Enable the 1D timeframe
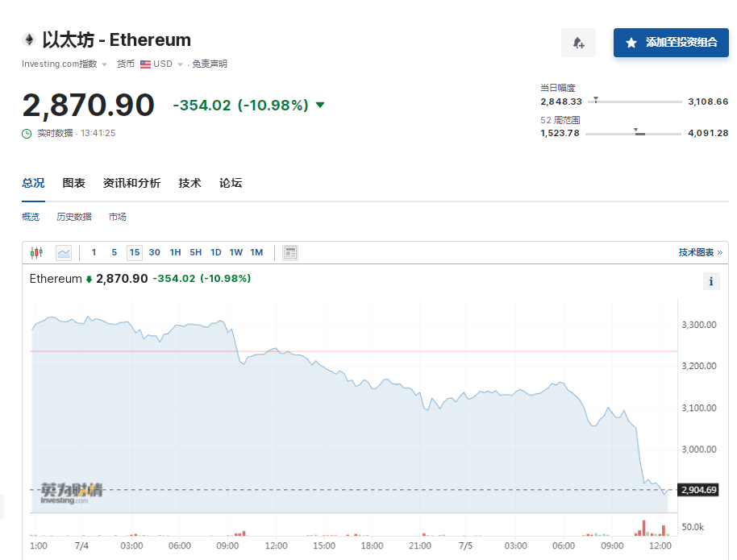 [215, 251]
